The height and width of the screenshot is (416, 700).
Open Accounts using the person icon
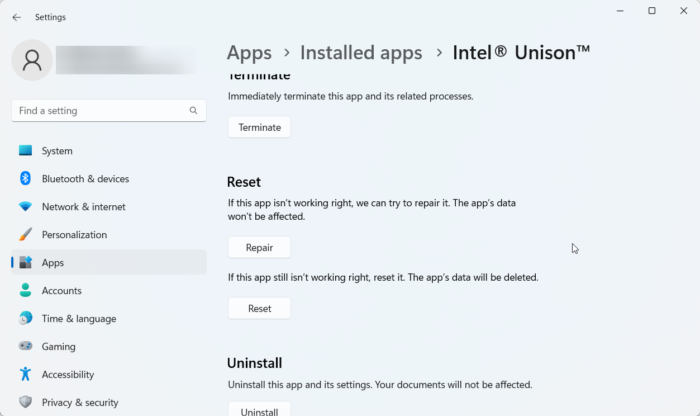[x=25, y=291]
